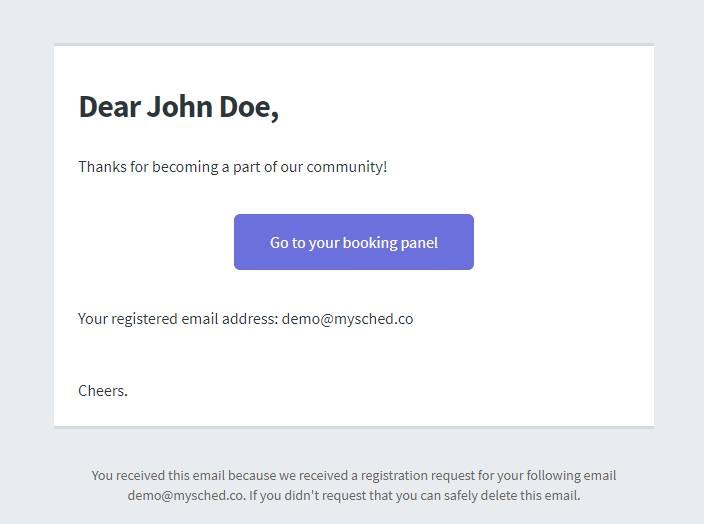Click the "Your registered email address:" label
The height and width of the screenshot is (524, 704).
click(178, 319)
